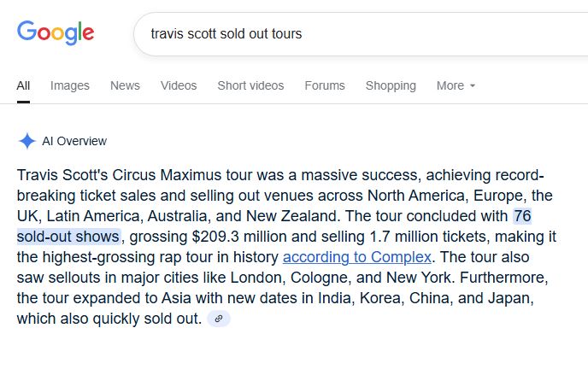Switch to Short videos results
The width and height of the screenshot is (588, 369).
[x=250, y=85]
